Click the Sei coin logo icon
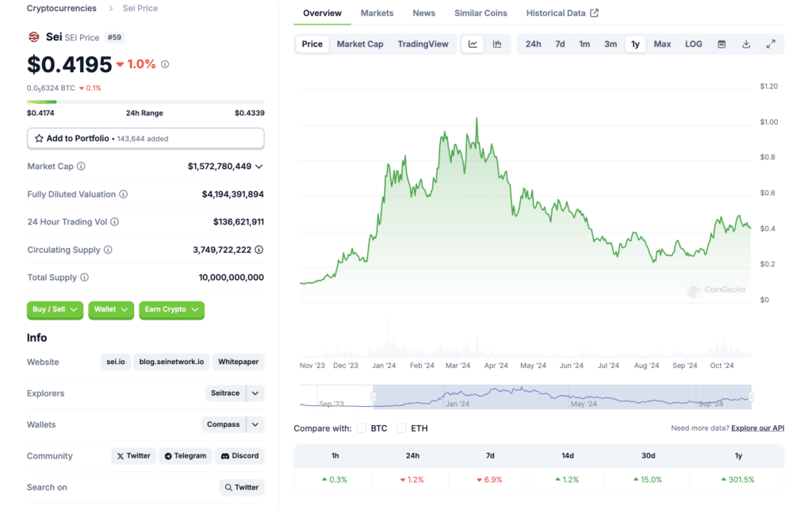Viewport: 812px width, 510px height. click(x=33, y=36)
